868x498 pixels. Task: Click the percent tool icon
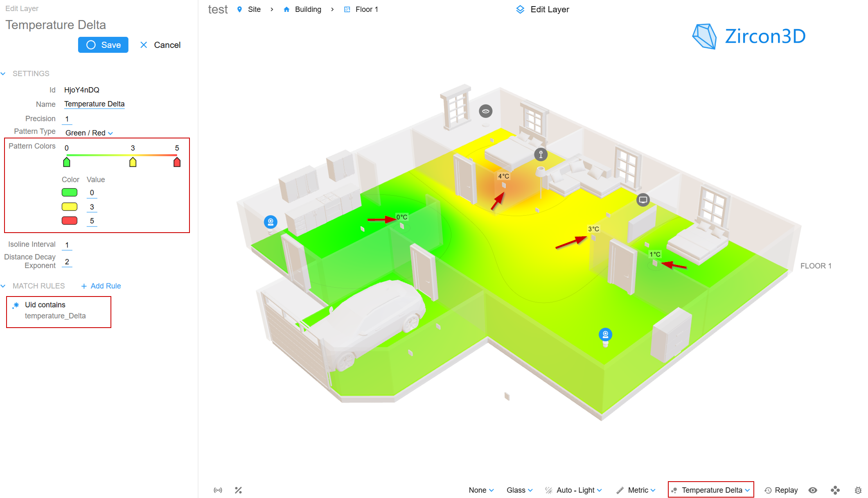(x=238, y=490)
